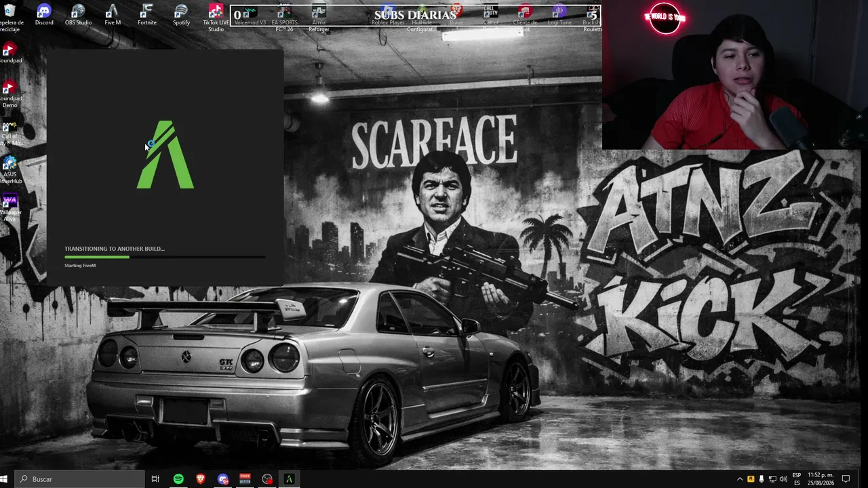This screenshot has height=488, width=868.
Task: Open the TikTok LIVE Studio shortcut
Action: [216, 18]
